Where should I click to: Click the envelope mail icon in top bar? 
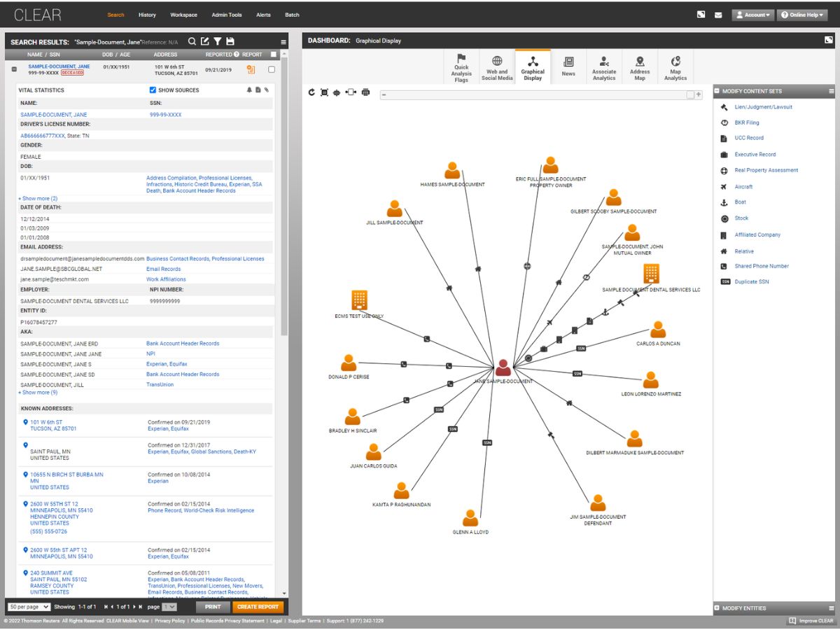point(718,15)
